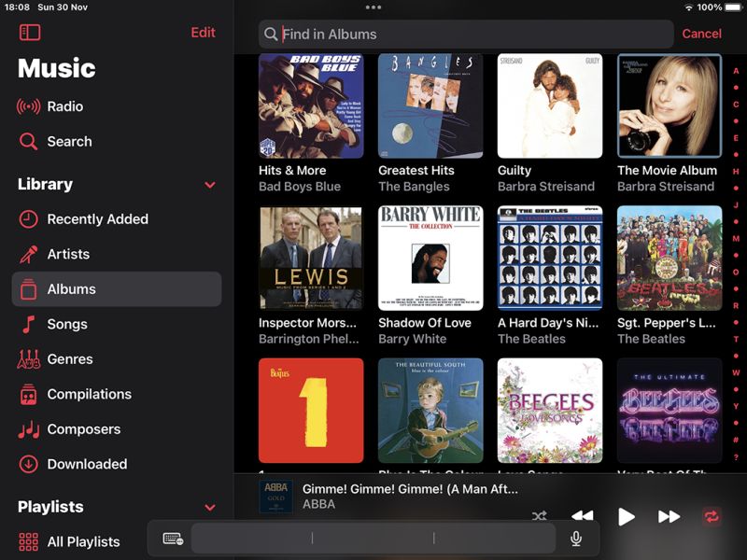The width and height of the screenshot is (747, 560).
Task: Tap Edit in the sidebar
Action: pyautogui.click(x=203, y=33)
